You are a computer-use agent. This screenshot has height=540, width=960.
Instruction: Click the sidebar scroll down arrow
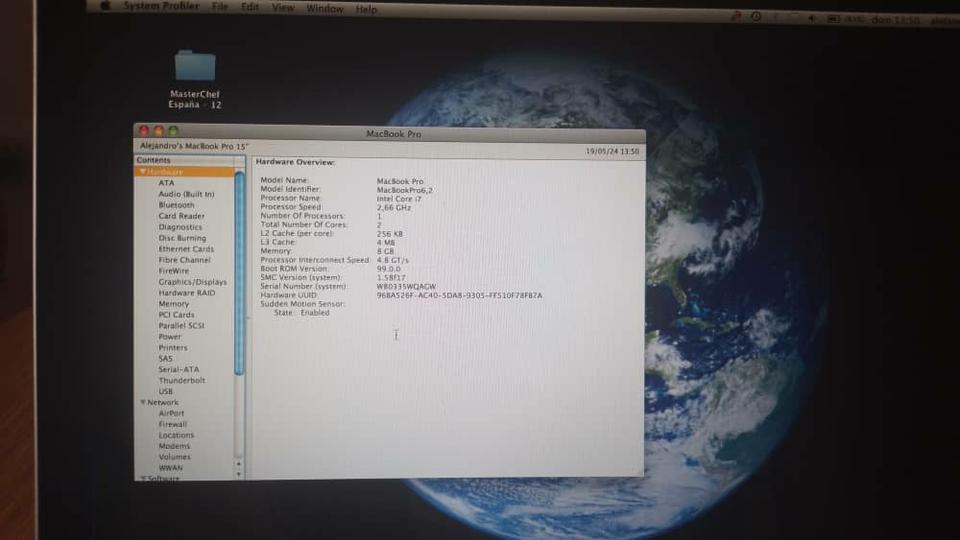(238, 472)
